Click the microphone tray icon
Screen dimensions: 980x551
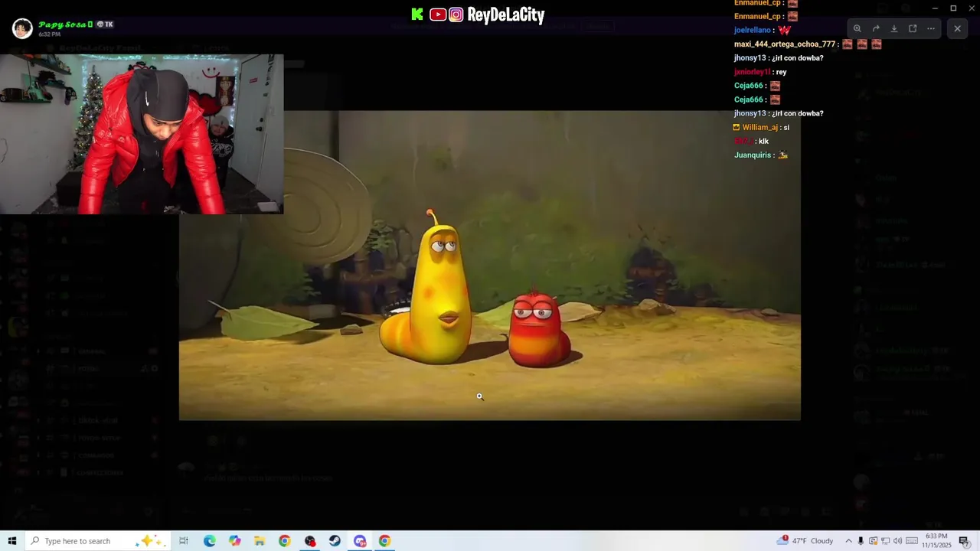(x=861, y=541)
